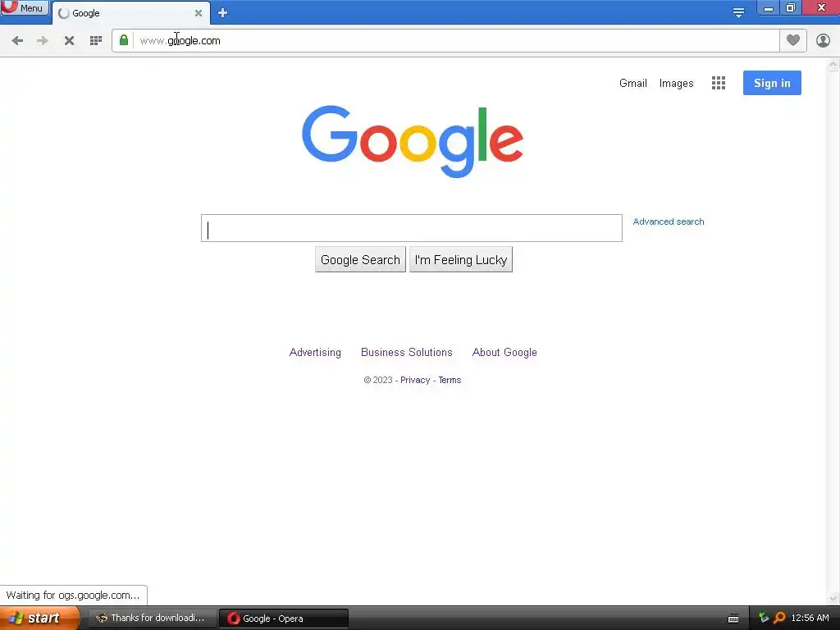Click the 12:56 AM clock
The height and width of the screenshot is (630, 840).
point(810,618)
